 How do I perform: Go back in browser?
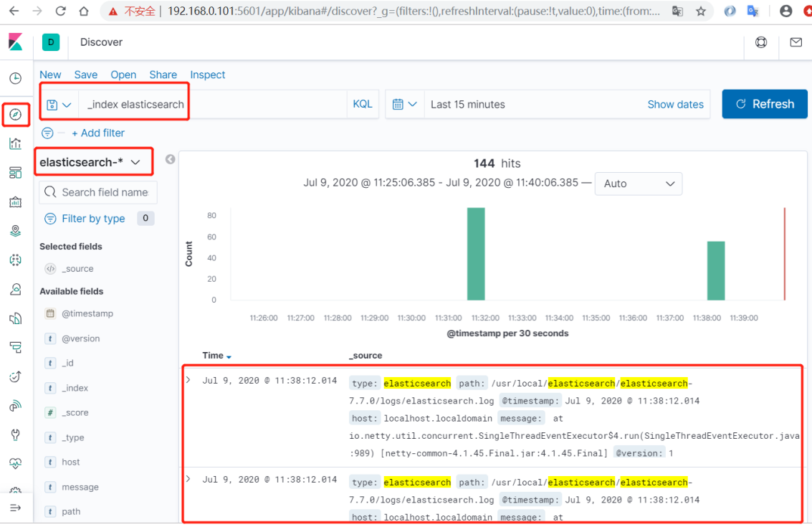pos(14,11)
